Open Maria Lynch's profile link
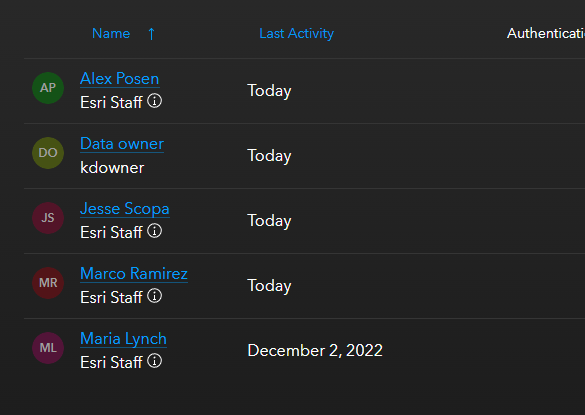 pyautogui.click(x=123, y=339)
